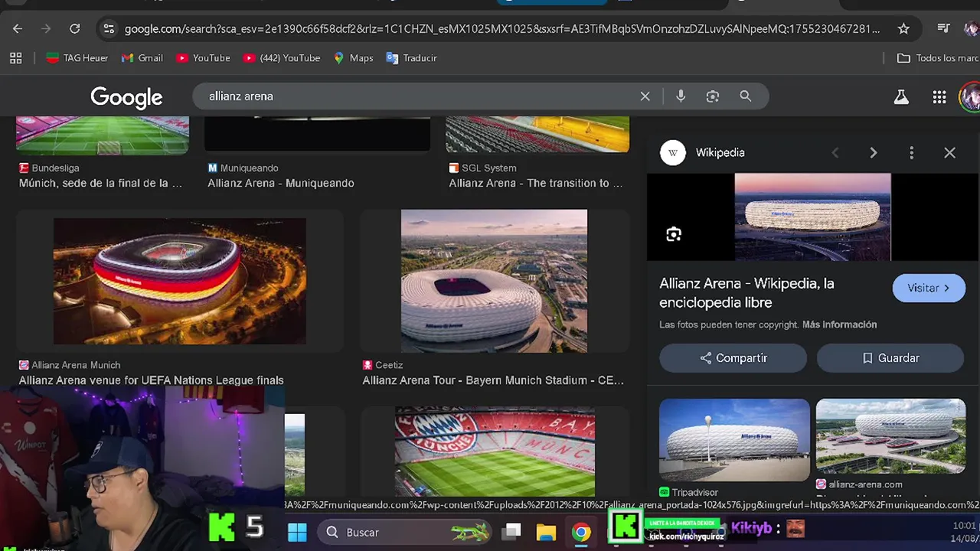Open the large Wikipedia stadium preview image
The height and width of the screenshot is (551, 980).
click(812, 217)
